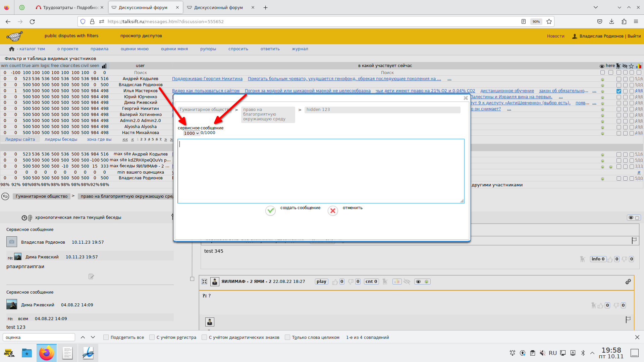Click the cnt 0 button
The image size is (644, 362).
click(371, 282)
